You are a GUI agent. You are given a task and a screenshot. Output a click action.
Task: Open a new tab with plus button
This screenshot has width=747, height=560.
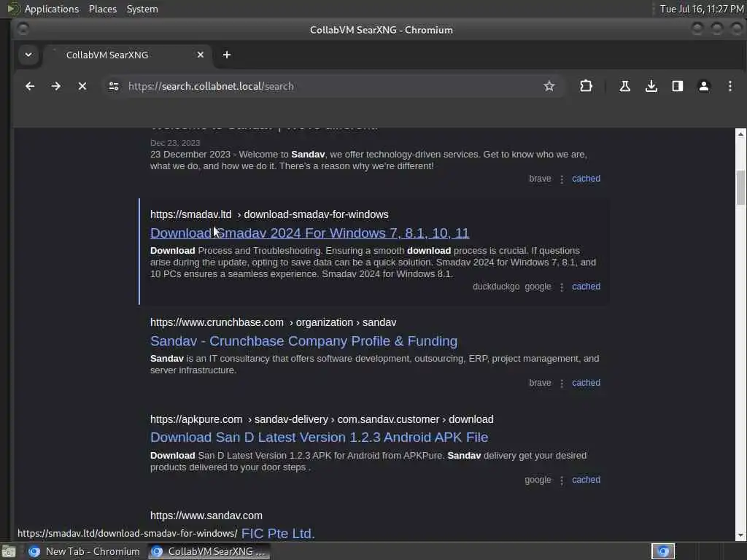[x=227, y=55]
